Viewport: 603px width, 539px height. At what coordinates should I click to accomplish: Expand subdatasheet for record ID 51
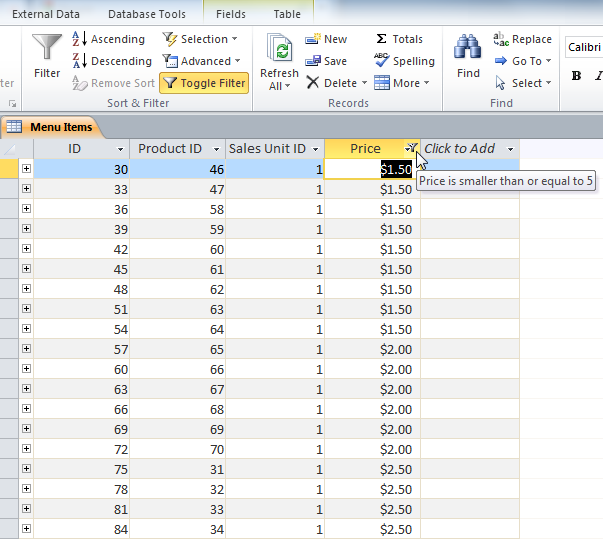(26, 308)
